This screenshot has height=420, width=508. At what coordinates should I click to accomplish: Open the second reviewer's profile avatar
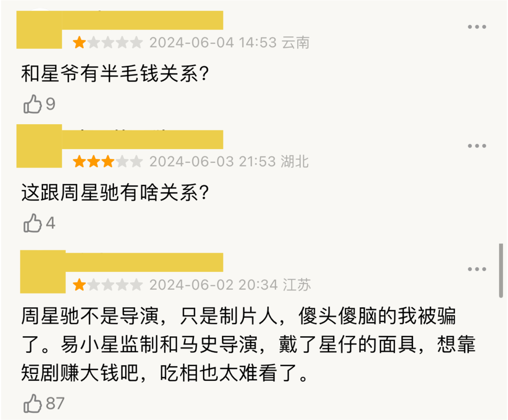tap(40, 146)
